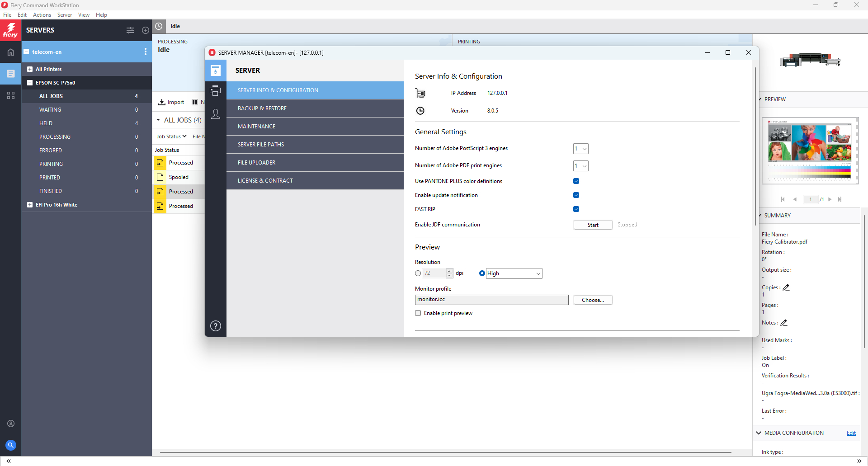Go to previous preview page
This screenshot has height=466, width=868.
click(795, 199)
